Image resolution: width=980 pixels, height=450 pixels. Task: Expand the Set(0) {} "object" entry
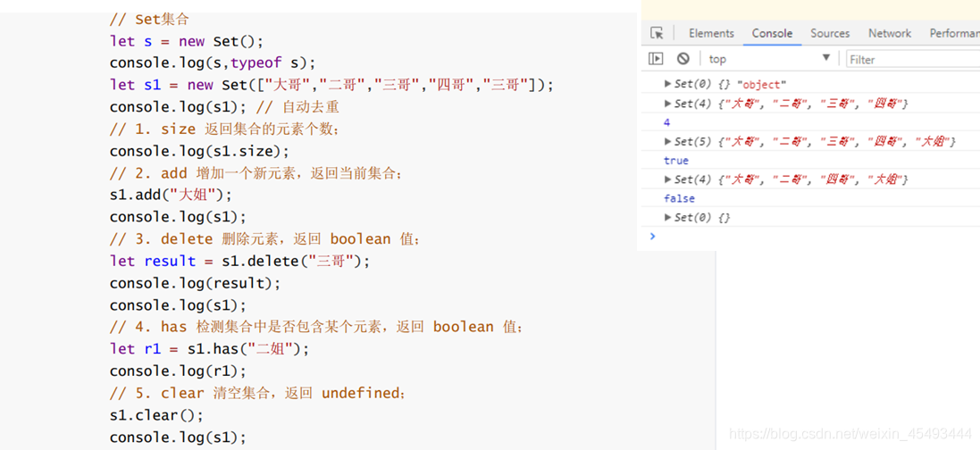[668, 84]
